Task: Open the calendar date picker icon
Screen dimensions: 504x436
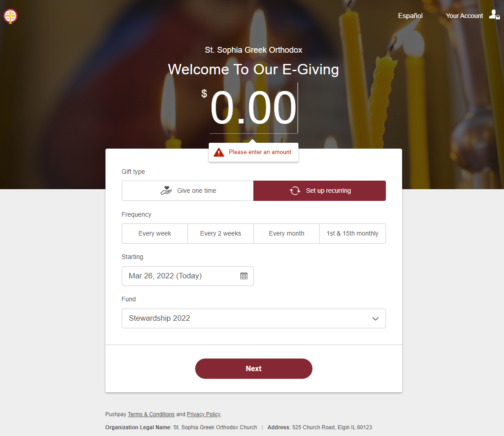Action: pyautogui.click(x=244, y=276)
